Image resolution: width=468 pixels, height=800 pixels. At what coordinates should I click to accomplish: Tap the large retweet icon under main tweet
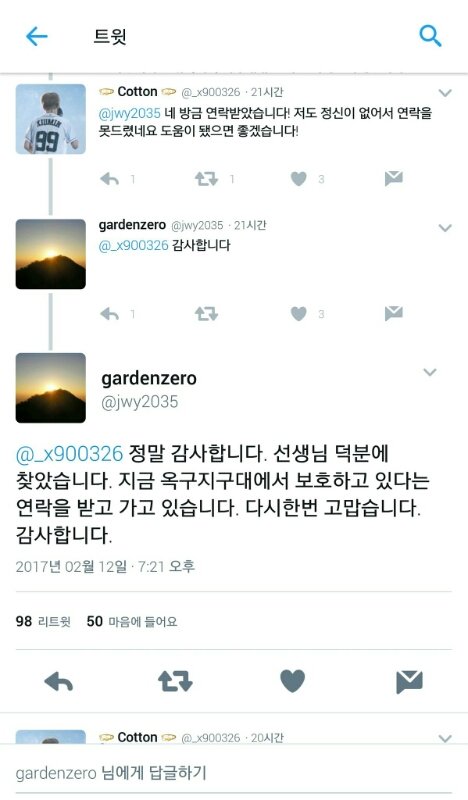point(175,682)
